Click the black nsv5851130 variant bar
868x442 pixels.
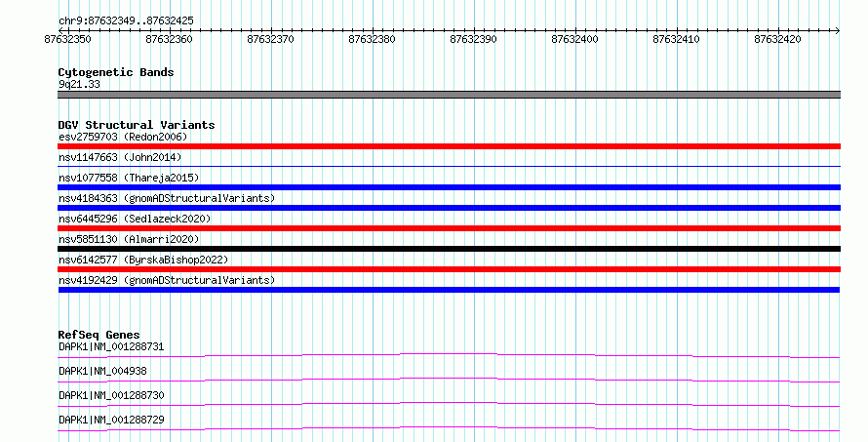[x=449, y=249]
